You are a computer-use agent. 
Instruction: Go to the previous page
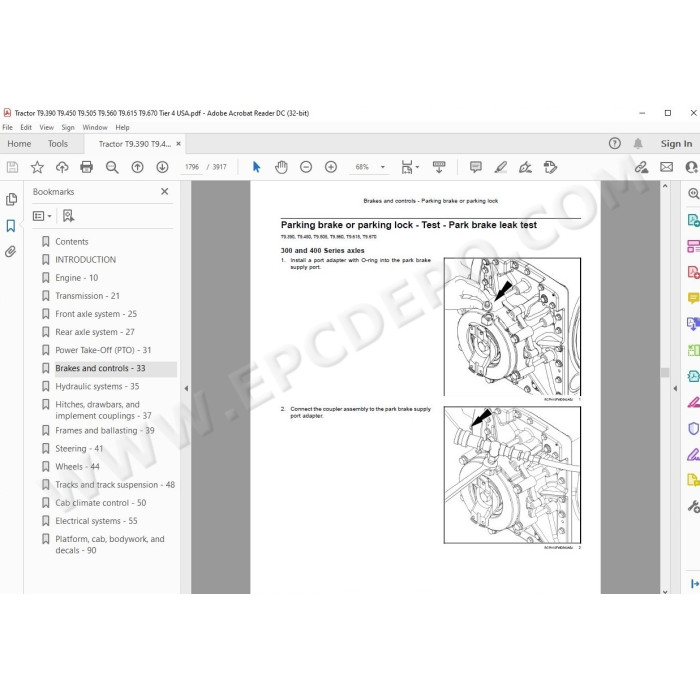(x=138, y=167)
